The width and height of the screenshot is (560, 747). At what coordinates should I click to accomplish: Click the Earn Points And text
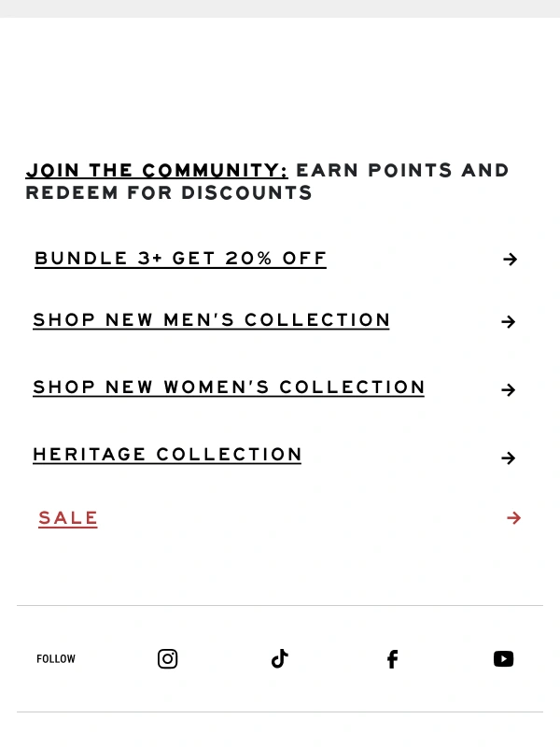[402, 170]
